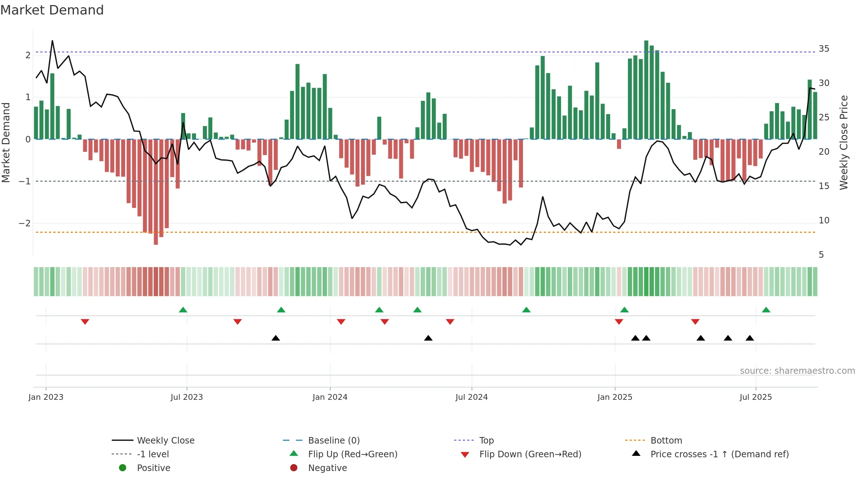The height and width of the screenshot is (488, 868).
Task: Click the red Flip Down triangle in early Jan 2025
Action: (619, 322)
